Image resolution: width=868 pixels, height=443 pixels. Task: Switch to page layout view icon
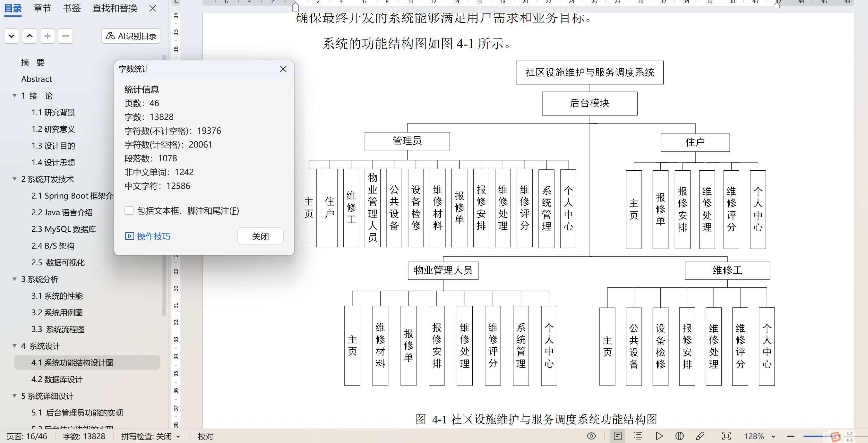pyautogui.click(x=618, y=436)
